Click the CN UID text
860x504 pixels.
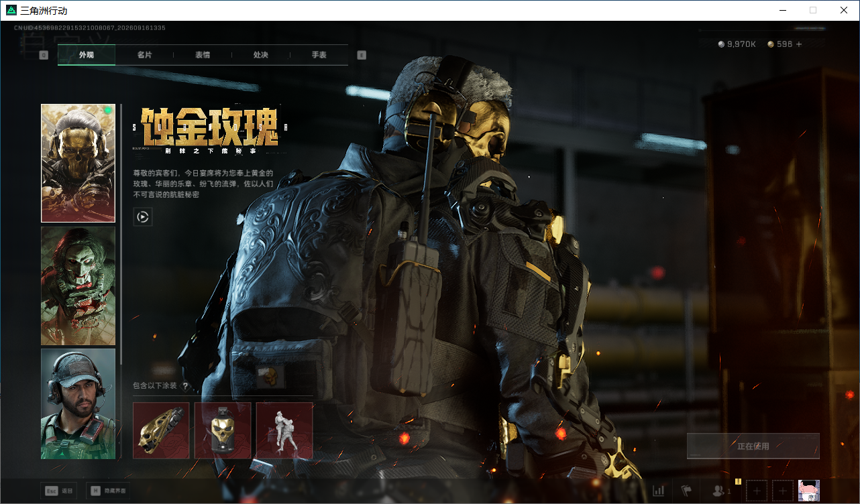click(x=90, y=28)
